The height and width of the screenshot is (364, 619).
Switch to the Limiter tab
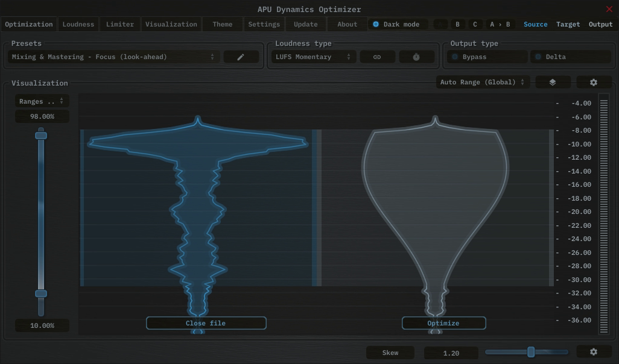[119, 24]
